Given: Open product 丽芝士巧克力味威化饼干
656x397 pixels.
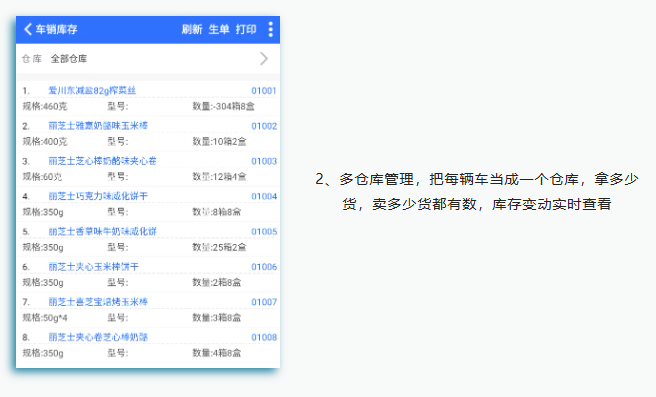Looking at the screenshot, I should [98, 196].
